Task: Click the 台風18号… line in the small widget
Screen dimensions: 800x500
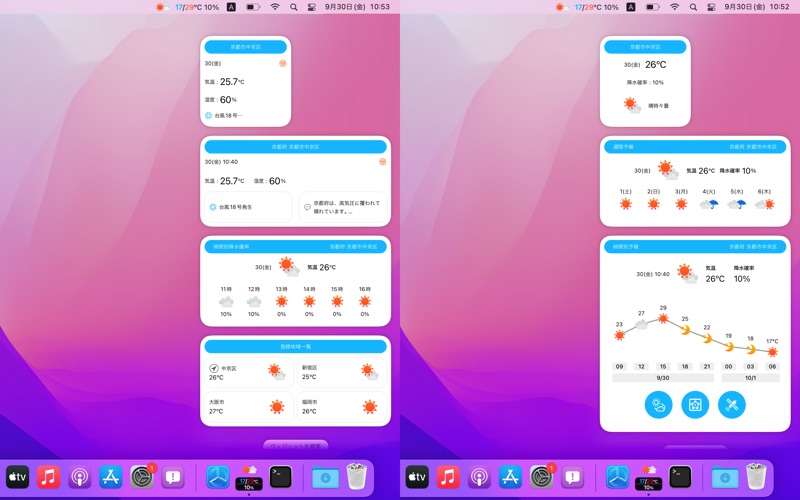Action: click(223, 115)
